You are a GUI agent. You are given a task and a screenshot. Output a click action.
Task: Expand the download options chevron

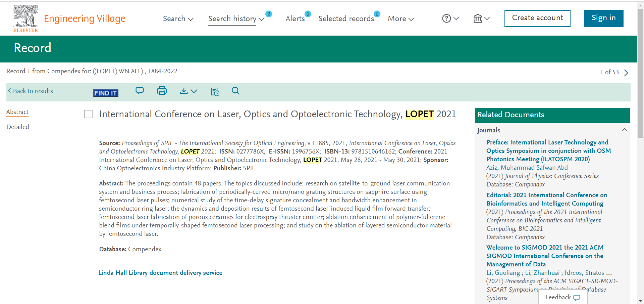[x=194, y=91]
